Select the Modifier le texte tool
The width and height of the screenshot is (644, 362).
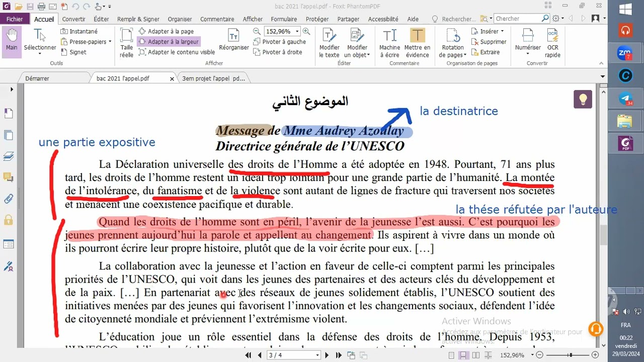(x=329, y=43)
